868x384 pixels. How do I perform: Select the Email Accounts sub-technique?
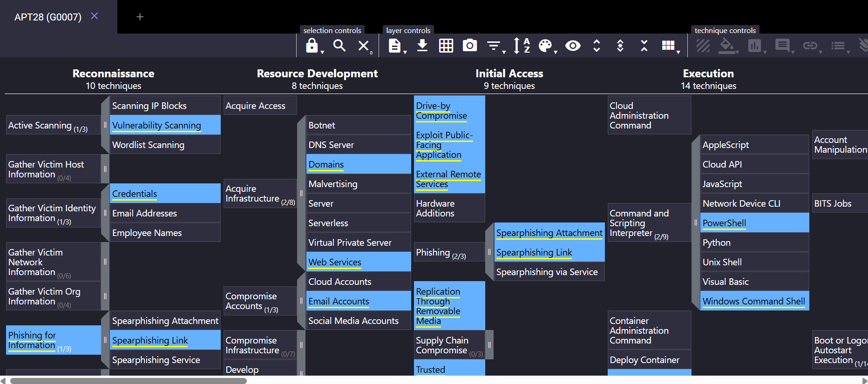point(359,301)
